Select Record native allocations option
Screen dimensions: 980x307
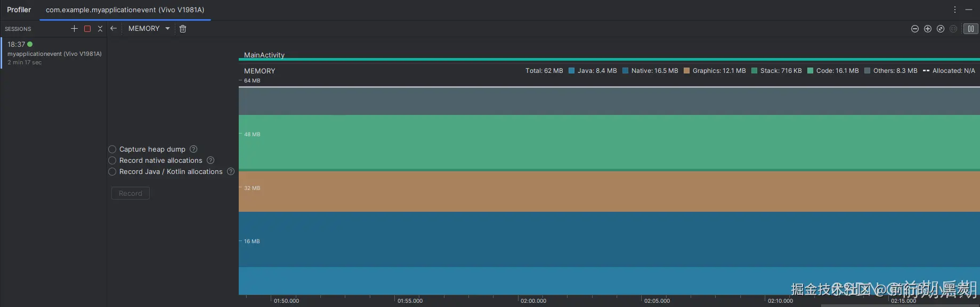tap(112, 161)
